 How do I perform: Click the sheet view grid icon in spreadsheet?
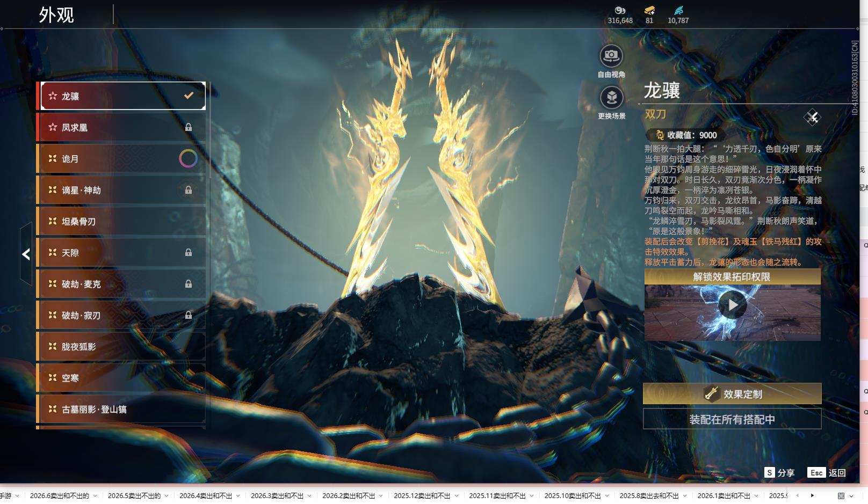coord(841,496)
